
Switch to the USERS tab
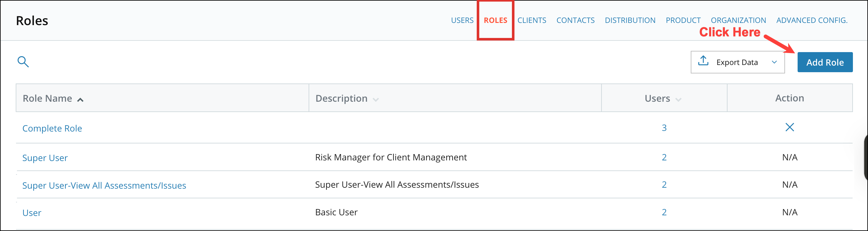tap(462, 20)
